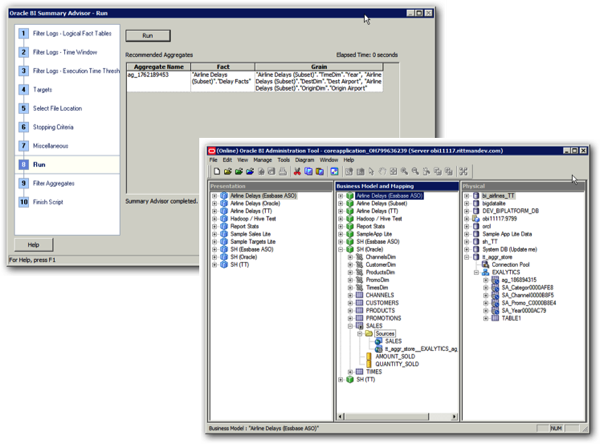This screenshot has width=600, height=444.
Task: Click the last icon in the toolbar
Action: 463,171
